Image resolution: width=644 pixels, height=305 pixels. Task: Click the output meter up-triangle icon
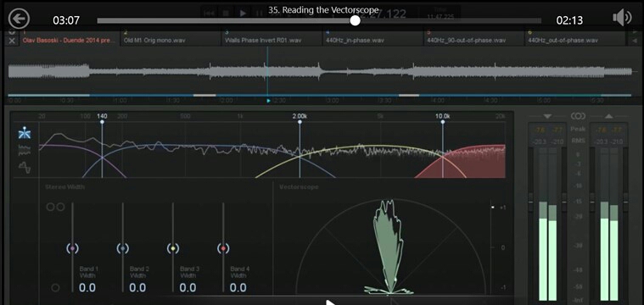click(x=608, y=117)
